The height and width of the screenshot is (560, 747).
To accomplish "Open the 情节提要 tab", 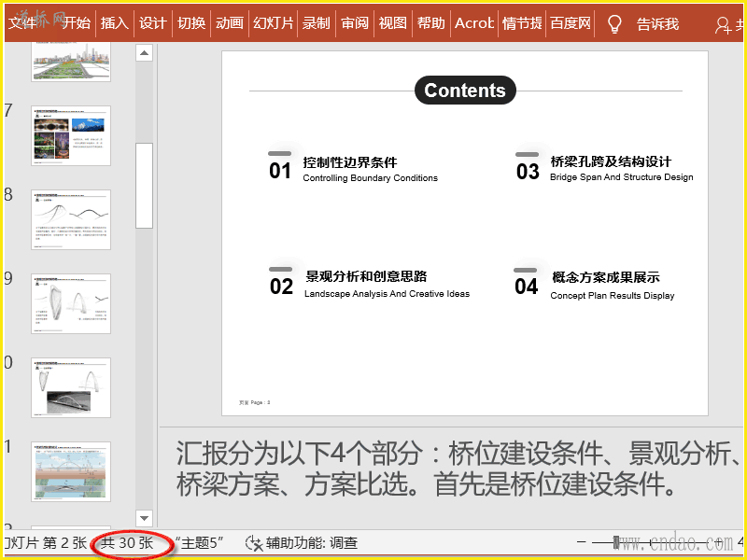I will click(522, 22).
